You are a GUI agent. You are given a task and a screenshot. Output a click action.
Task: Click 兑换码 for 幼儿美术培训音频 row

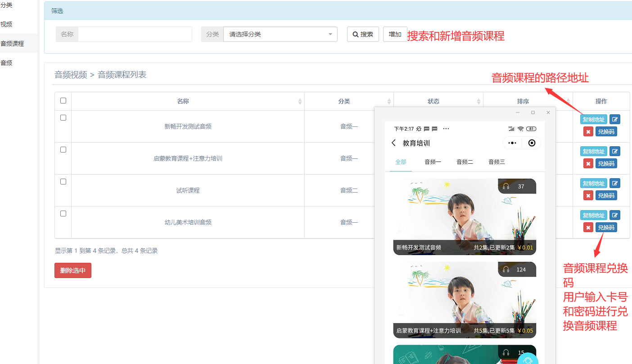606,228
